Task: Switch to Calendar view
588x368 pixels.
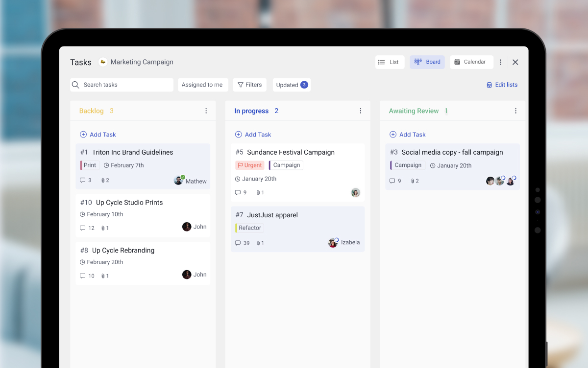Action: click(471, 62)
